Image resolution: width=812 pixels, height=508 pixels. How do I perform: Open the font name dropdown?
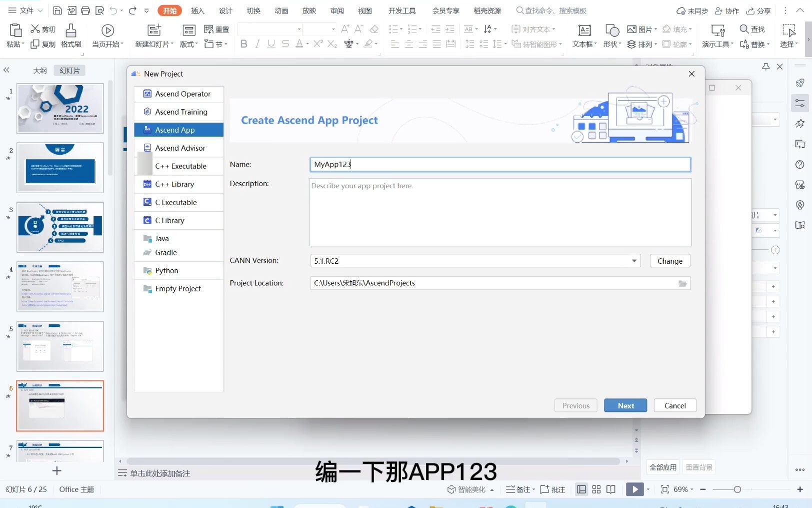pos(299,29)
